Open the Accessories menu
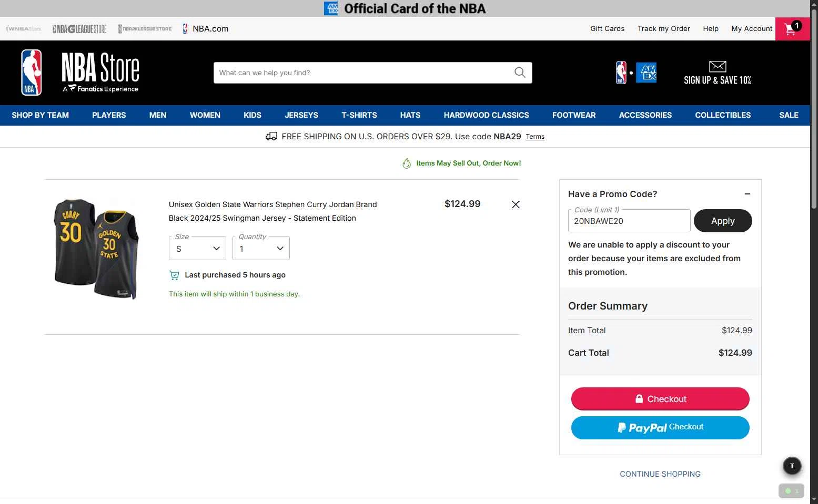Image resolution: width=818 pixels, height=504 pixels. point(645,115)
